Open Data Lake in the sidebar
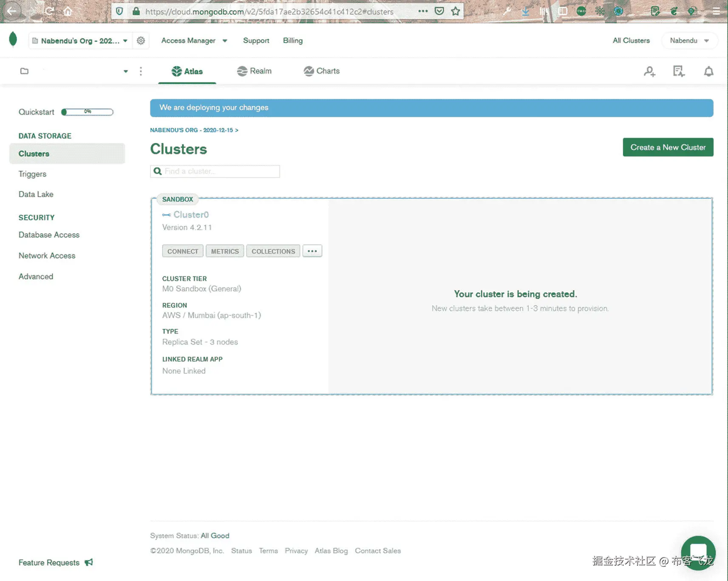Viewport: 728px width, 581px height. coord(36,194)
